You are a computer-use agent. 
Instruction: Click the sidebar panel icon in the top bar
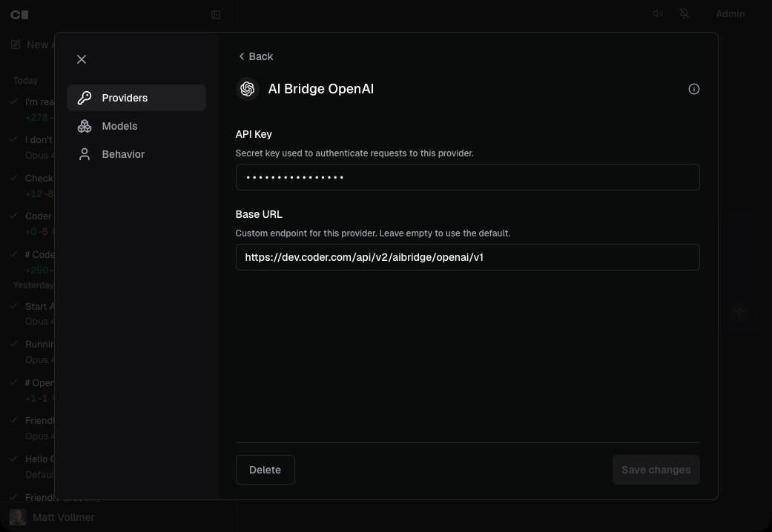[x=216, y=15]
